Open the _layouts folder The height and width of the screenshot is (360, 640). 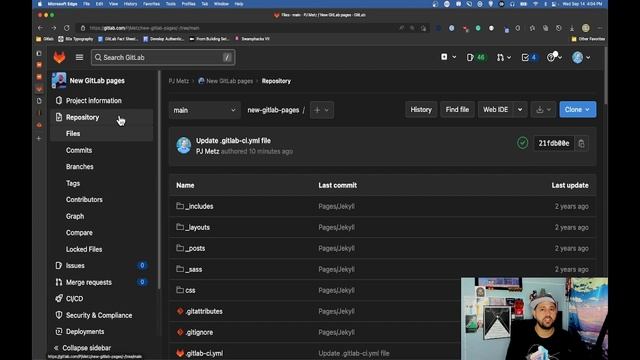(x=198, y=227)
